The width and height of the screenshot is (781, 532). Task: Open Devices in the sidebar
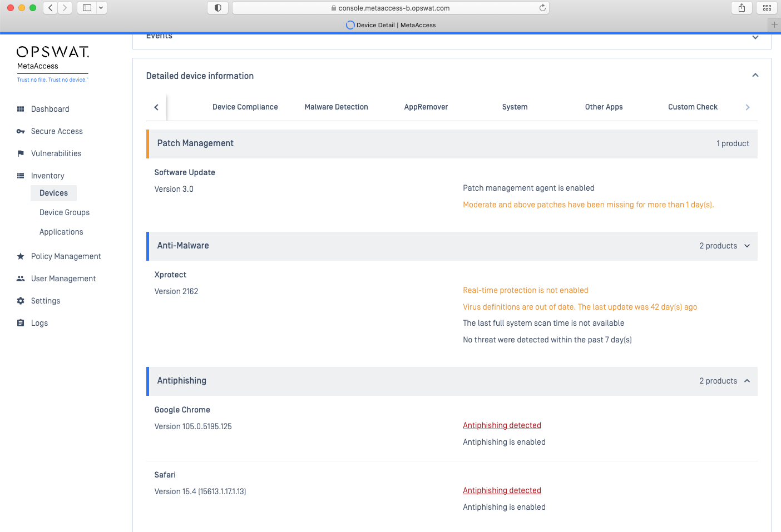[54, 193]
